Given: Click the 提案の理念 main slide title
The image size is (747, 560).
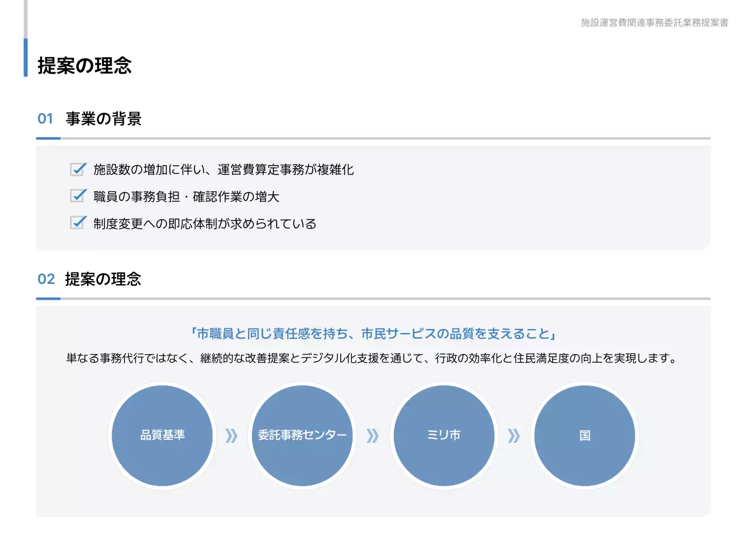Looking at the screenshot, I should [x=85, y=65].
